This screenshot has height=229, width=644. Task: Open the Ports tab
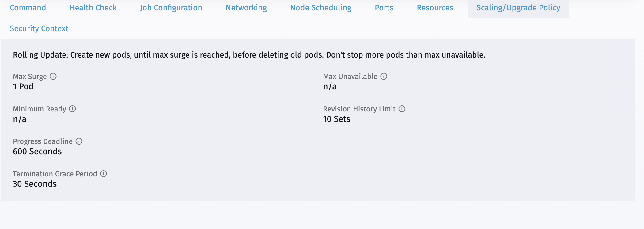tap(384, 8)
